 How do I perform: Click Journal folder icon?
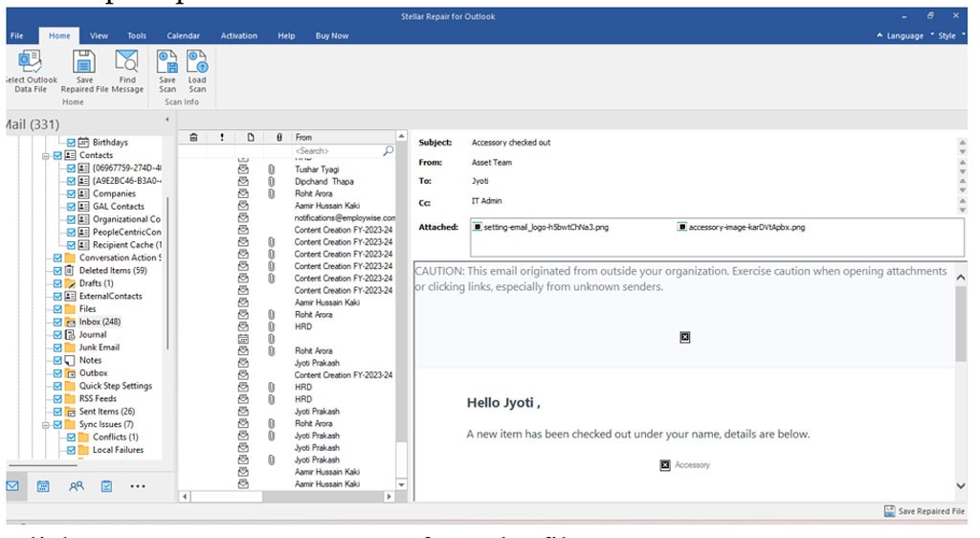(71, 334)
